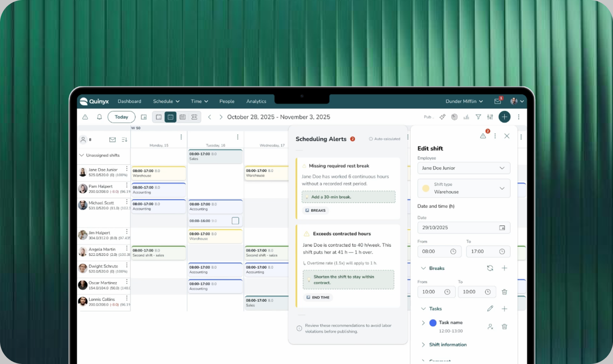Collapse the Breaks section
613x364 pixels.
423,268
